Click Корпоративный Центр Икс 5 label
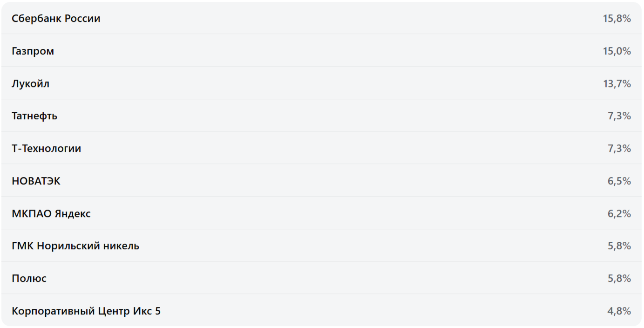The height and width of the screenshot is (328, 644). [x=86, y=311]
